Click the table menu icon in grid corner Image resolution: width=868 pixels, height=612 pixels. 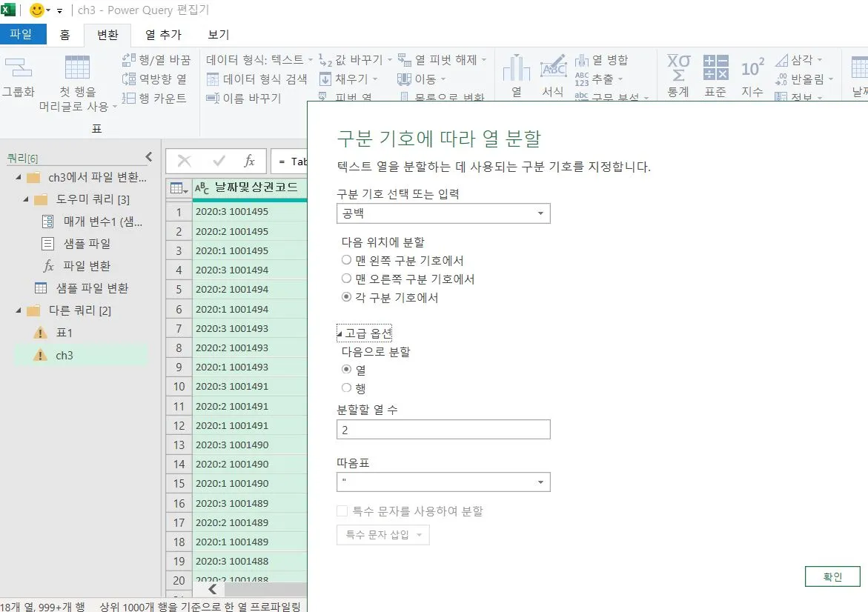tap(179, 188)
